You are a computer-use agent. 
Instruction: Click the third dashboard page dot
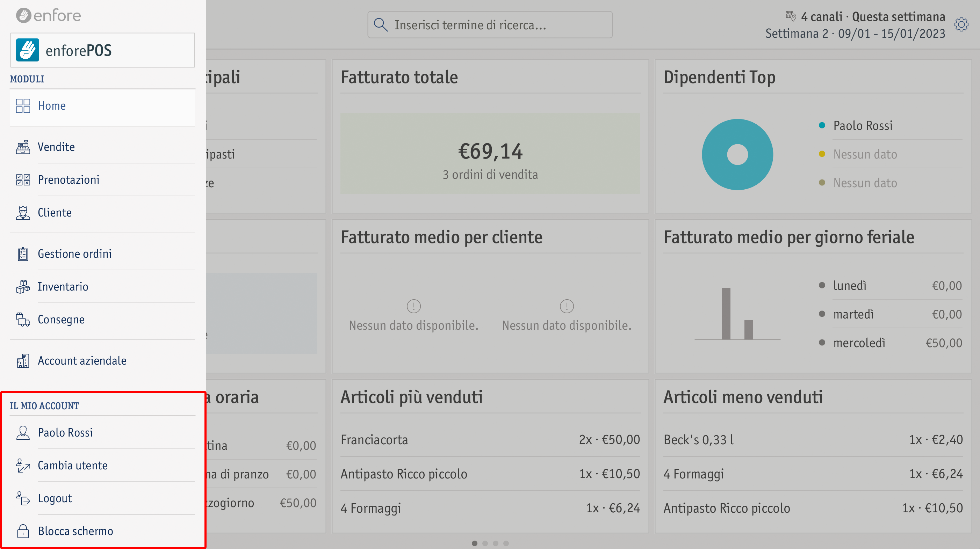click(x=495, y=543)
